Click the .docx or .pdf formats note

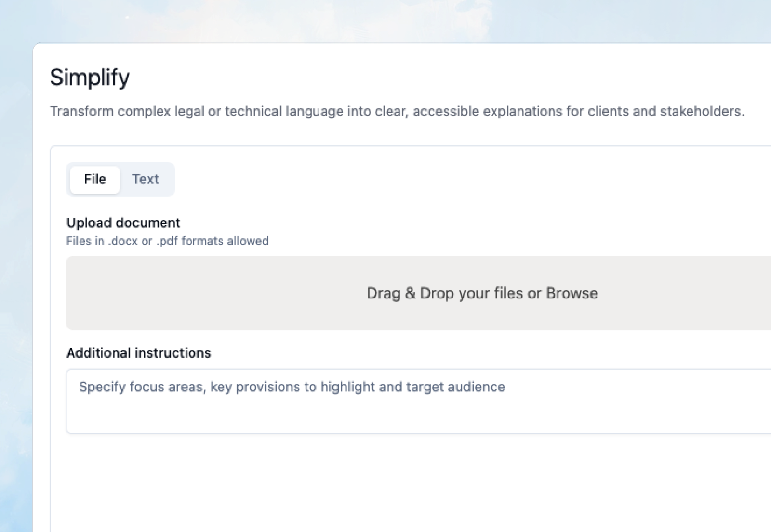point(167,241)
